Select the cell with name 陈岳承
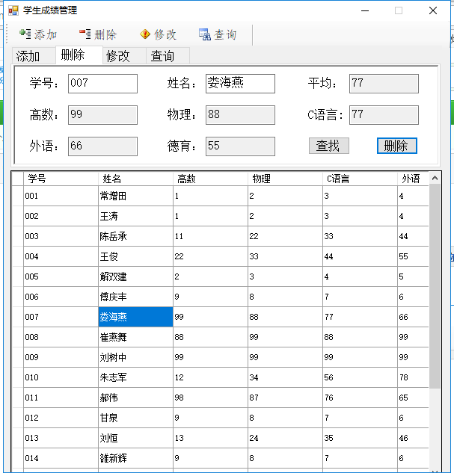This screenshot has width=454, height=476. [x=135, y=236]
